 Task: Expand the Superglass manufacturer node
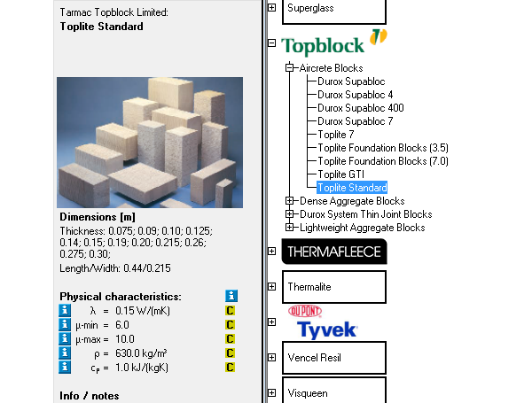[272, 7]
